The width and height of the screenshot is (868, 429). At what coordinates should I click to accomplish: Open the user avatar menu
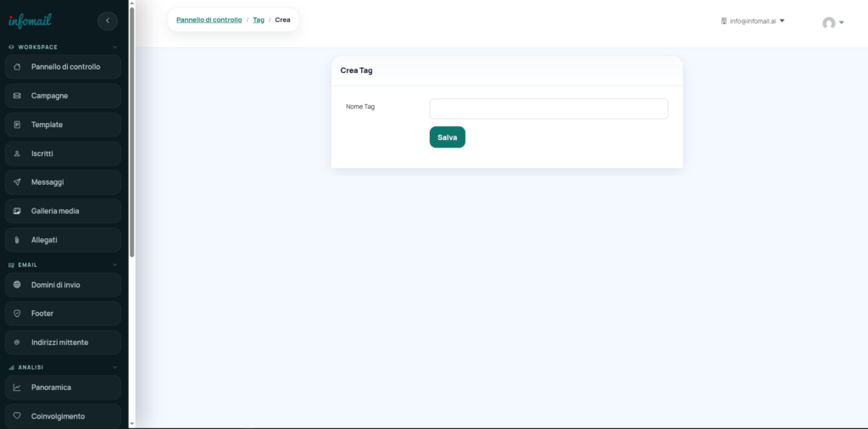coord(832,23)
